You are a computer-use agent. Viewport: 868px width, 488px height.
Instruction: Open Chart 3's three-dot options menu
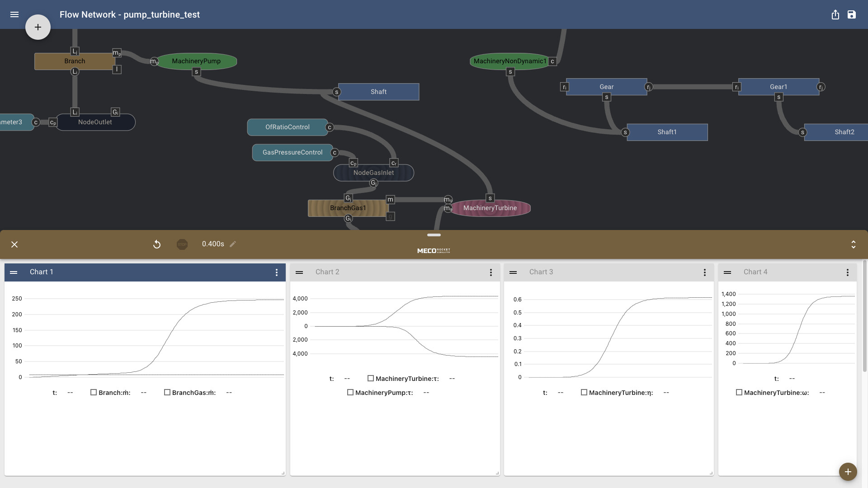[704, 272]
